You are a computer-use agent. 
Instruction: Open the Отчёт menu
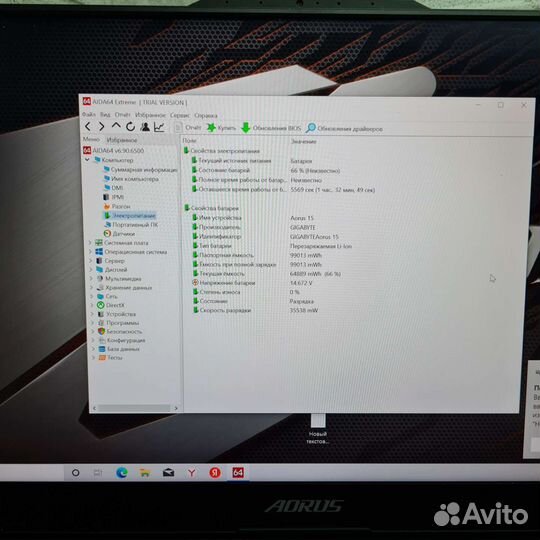point(122,115)
